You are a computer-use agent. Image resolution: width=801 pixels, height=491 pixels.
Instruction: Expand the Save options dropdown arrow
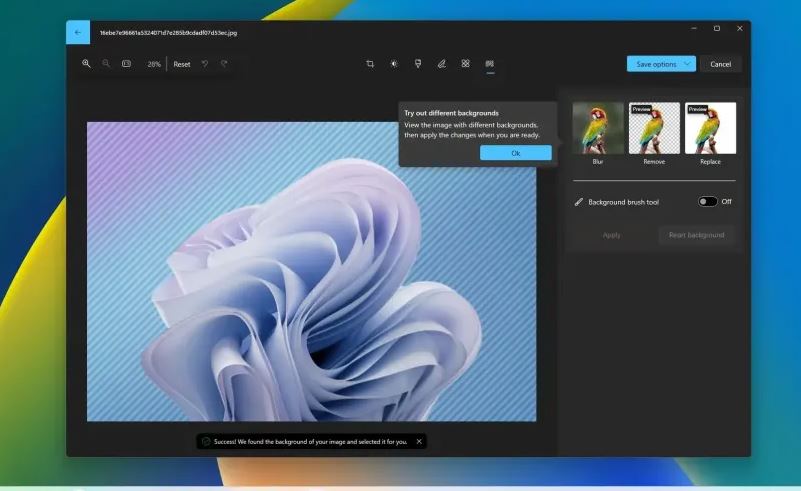(688, 64)
